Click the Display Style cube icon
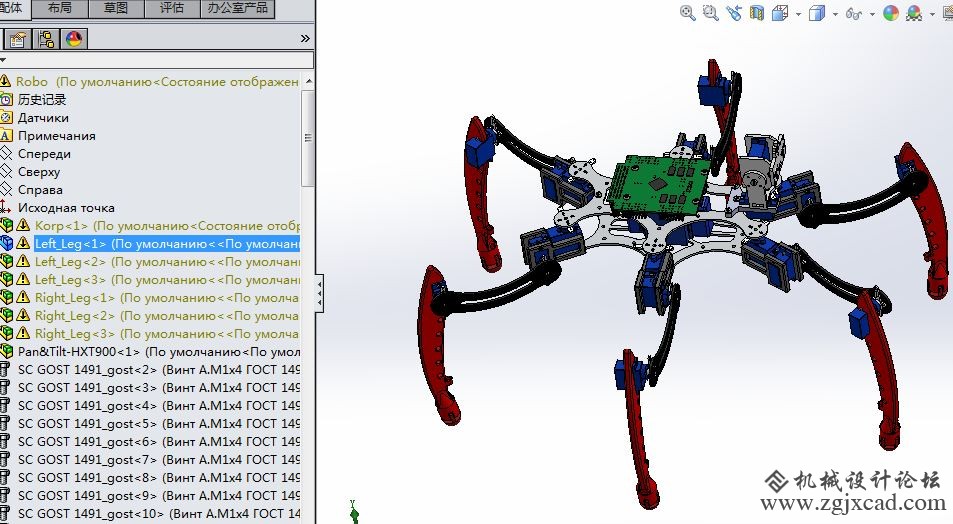Viewport: 953px width, 524px height. (817, 13)
